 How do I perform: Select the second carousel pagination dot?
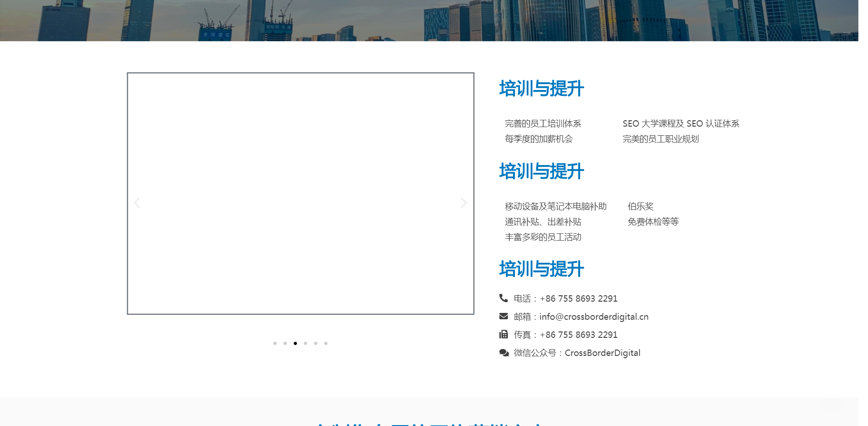click(285, 343)
